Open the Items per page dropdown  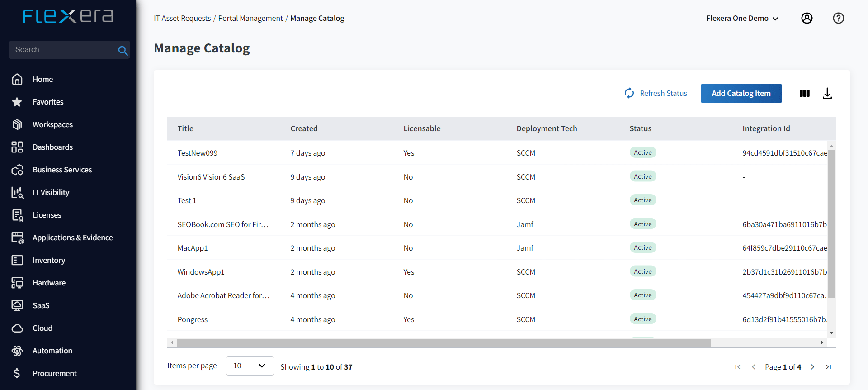(250, 366)
